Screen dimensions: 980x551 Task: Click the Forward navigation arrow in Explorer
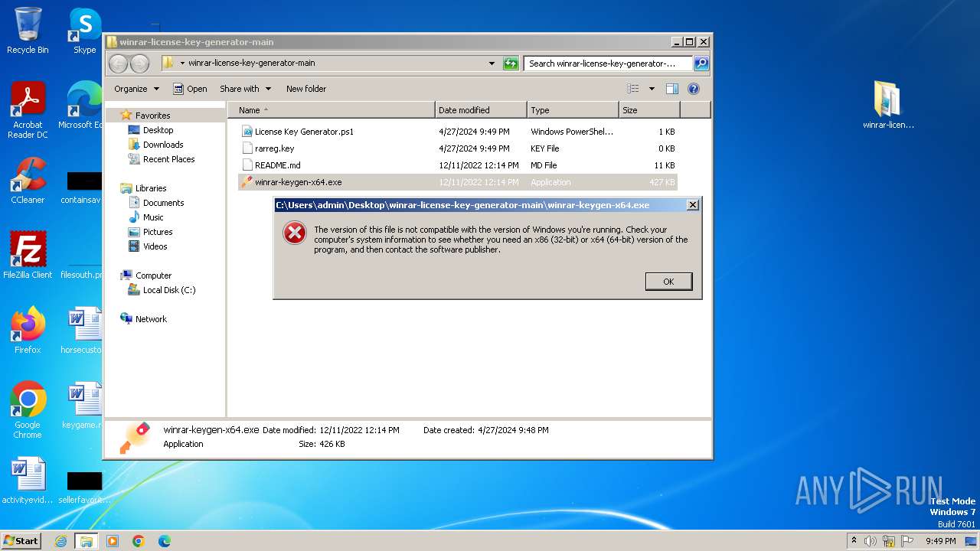[x=139, y=64]
